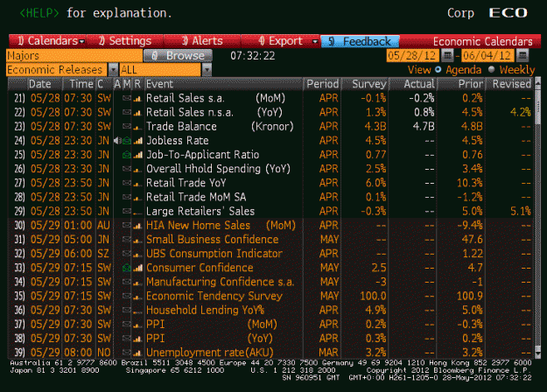Select the Agenda view radio button
The image size is (547, 392).
(x=438, y=69)
